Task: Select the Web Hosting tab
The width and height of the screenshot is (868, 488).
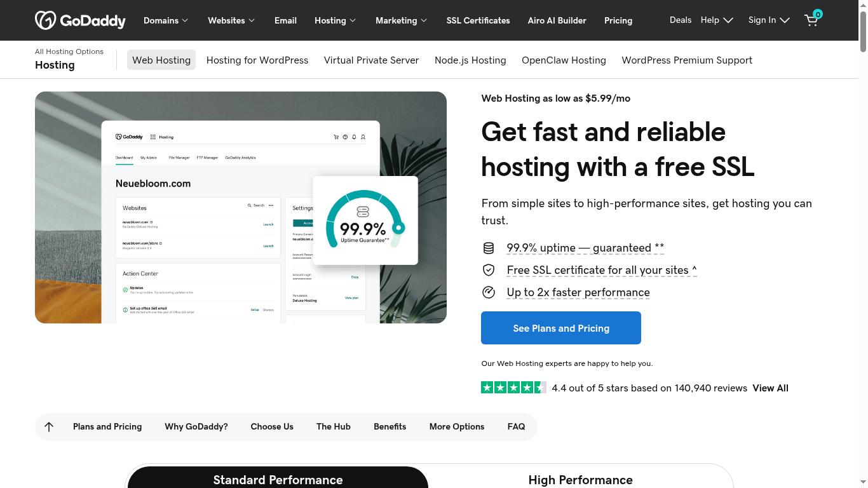Action: tap(161, 60)
